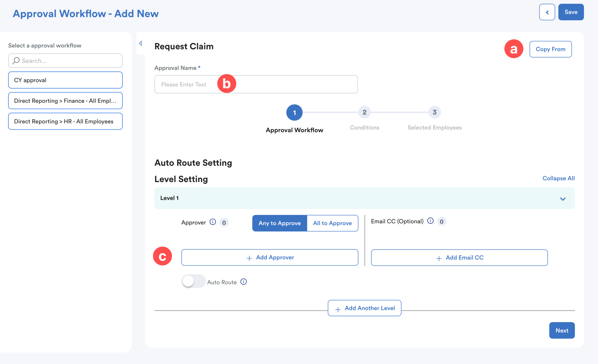Screen dimensions: 598x364
Task: Go to step 2 Conditions
Action: (364, 112)
